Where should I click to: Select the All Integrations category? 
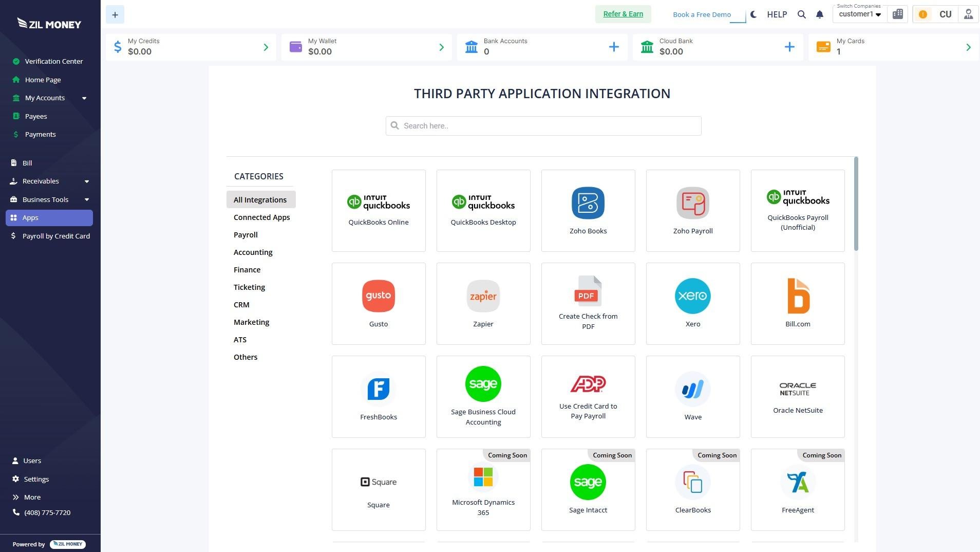[261, 200]
